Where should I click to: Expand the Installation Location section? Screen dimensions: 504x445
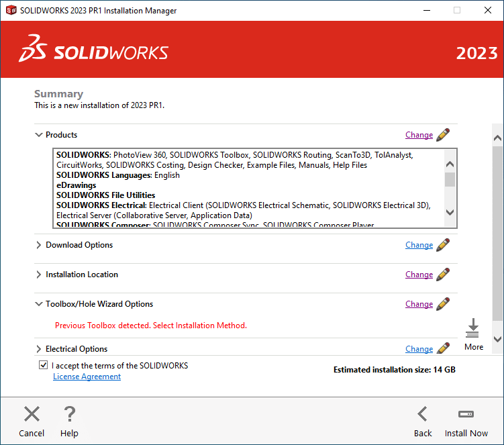pos(38,275)
